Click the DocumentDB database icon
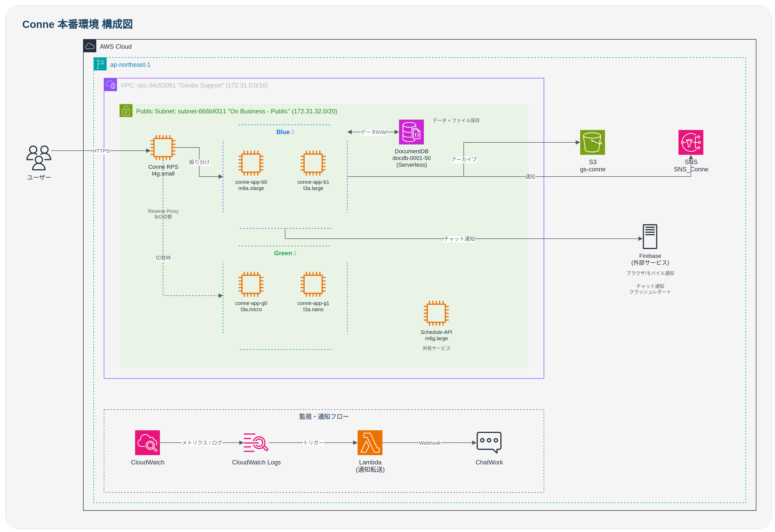 (x=411, y=132)
